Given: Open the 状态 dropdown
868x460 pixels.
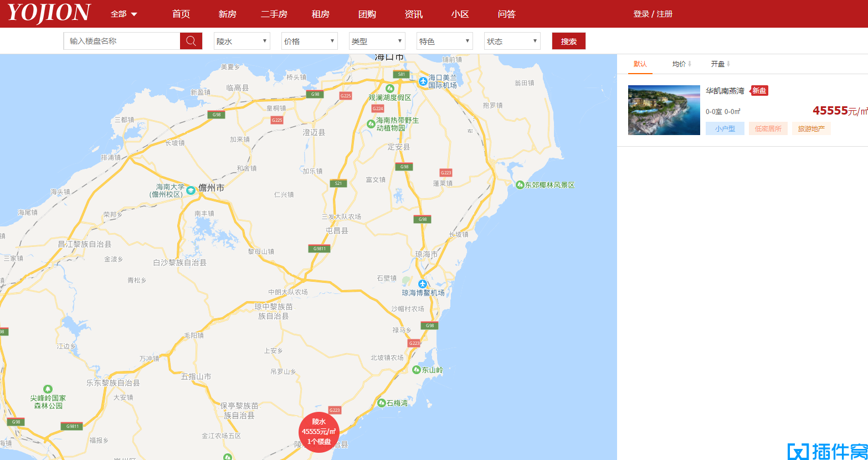Looking at the screenshot, I should tap(512, 41).
